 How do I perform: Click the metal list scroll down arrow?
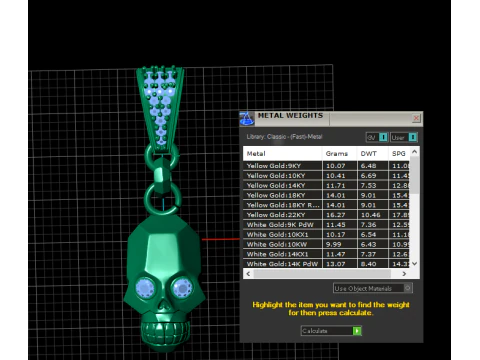[414, 263]
